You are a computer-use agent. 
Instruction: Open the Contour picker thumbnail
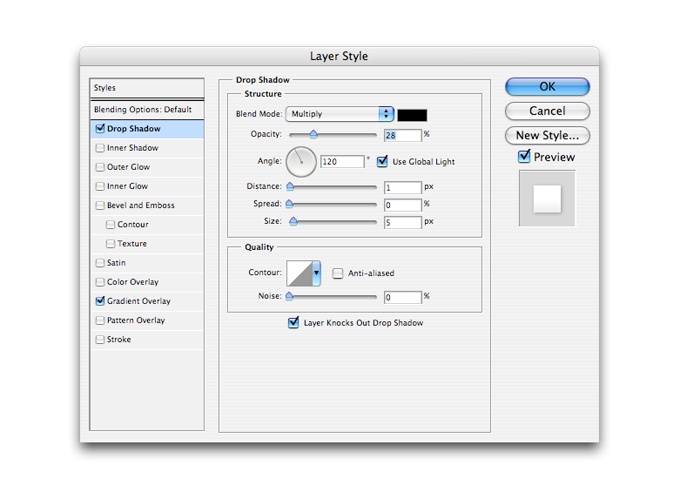coord(300,273)
